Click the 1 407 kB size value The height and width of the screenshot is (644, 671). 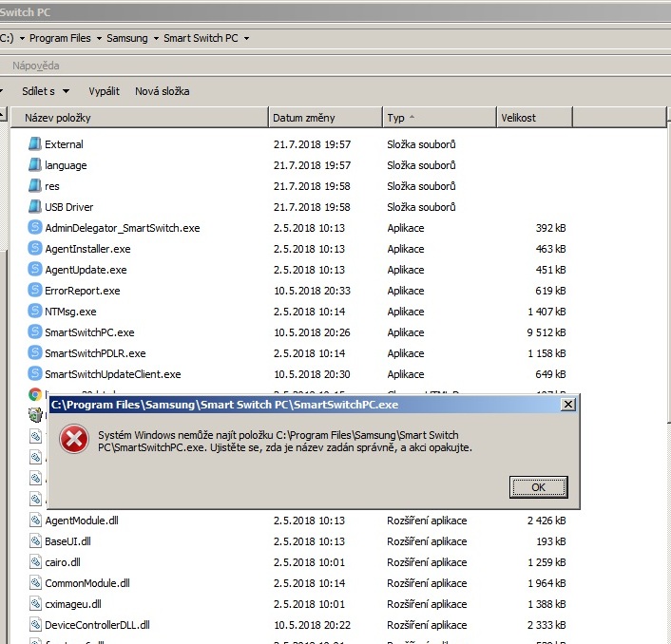[546, 312]
